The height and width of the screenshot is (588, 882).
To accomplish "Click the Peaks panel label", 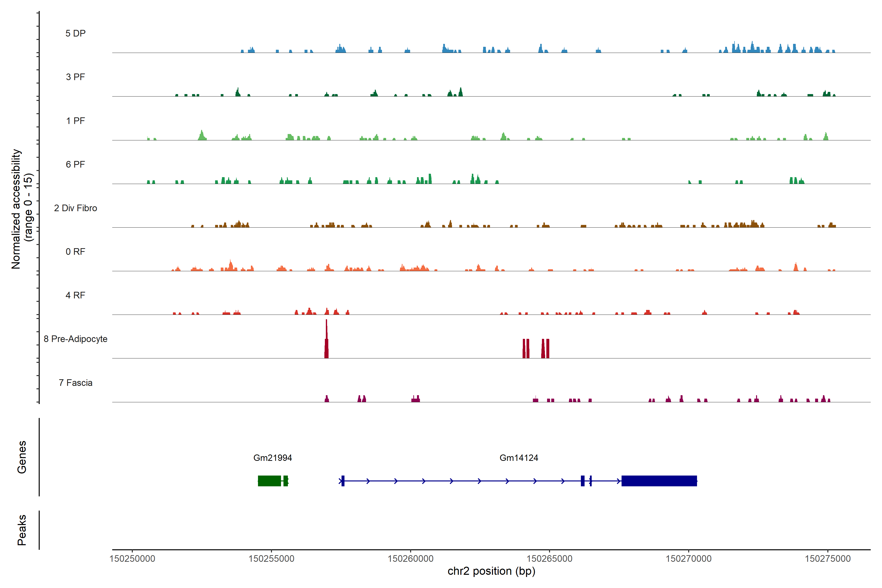I will (x=22, y=530).
